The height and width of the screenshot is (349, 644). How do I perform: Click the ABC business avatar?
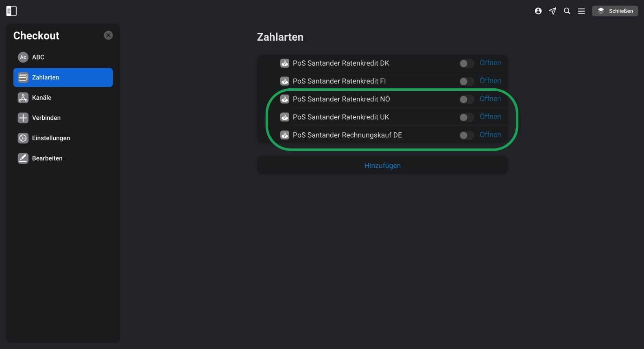tap(23, 57)
